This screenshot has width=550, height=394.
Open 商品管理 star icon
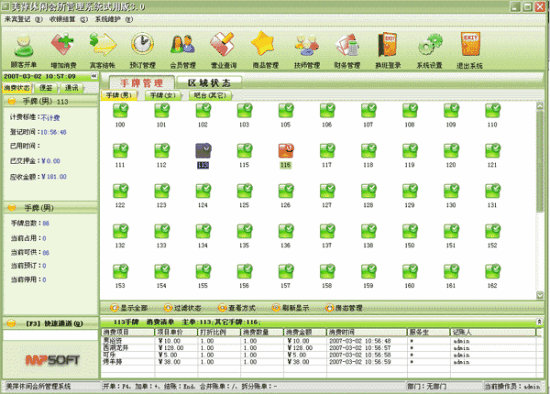click(x=265, y=50)
